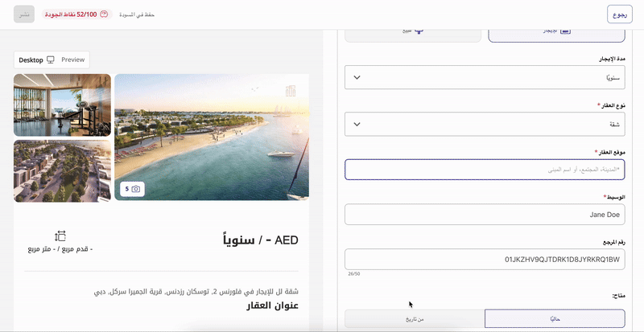
Task: Focus the موقع العقار location input field
Action: pos(485,170)
